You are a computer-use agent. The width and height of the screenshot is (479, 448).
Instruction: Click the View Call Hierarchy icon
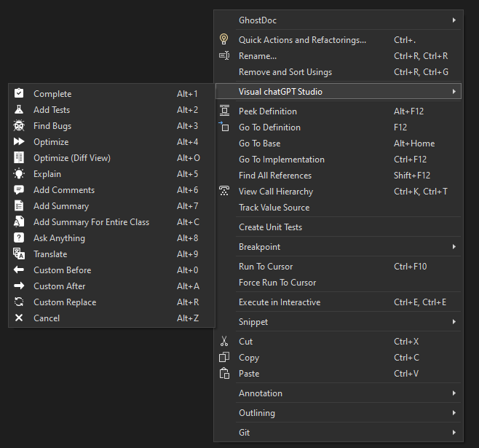click(224, 191)
